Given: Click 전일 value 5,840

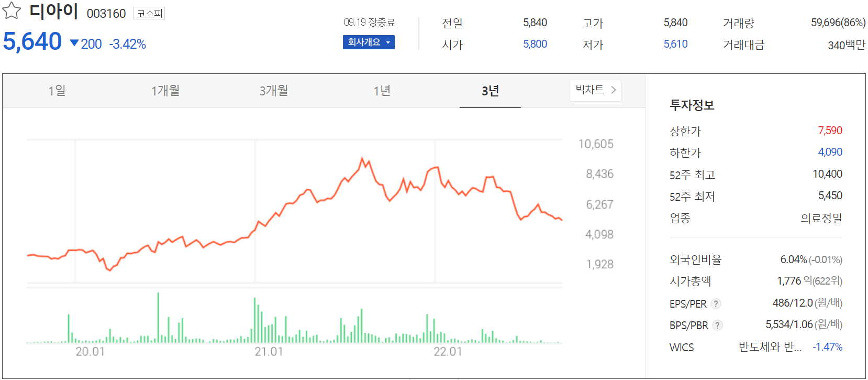Looking at the screenshot, I should 535,23.
